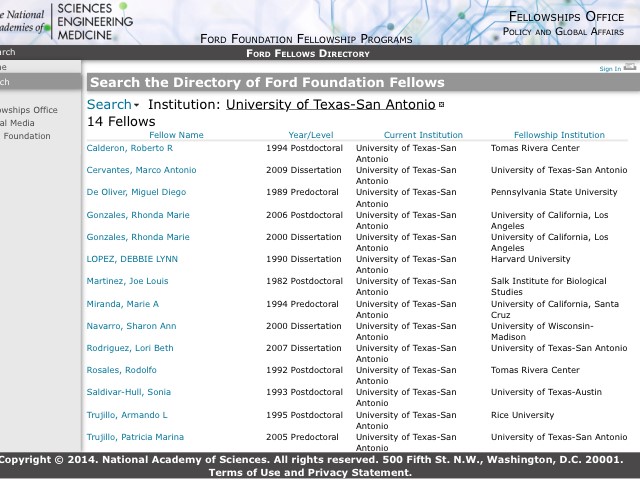Click 'Tomas Rivera Center' in Rosales row

(535, 370)
